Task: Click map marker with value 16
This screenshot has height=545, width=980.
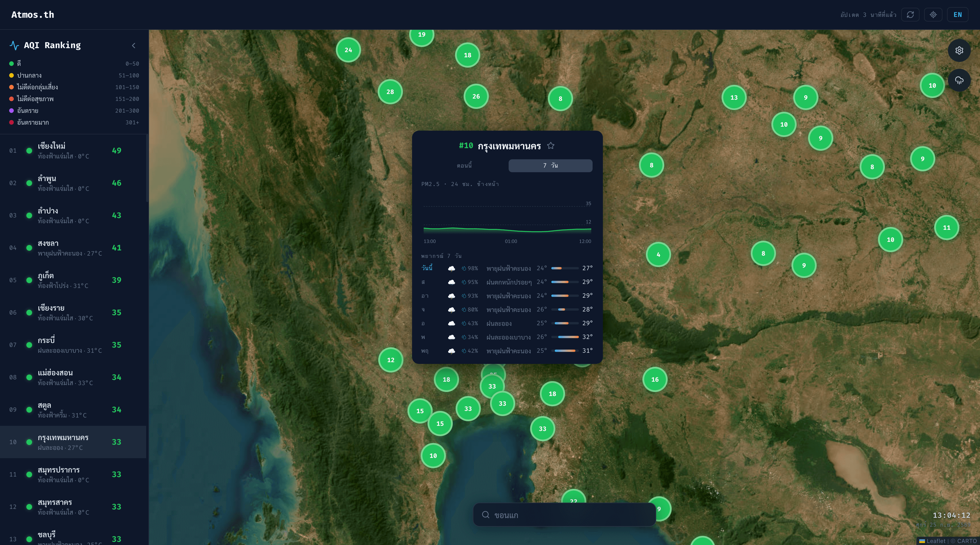Action: [655, 379]
